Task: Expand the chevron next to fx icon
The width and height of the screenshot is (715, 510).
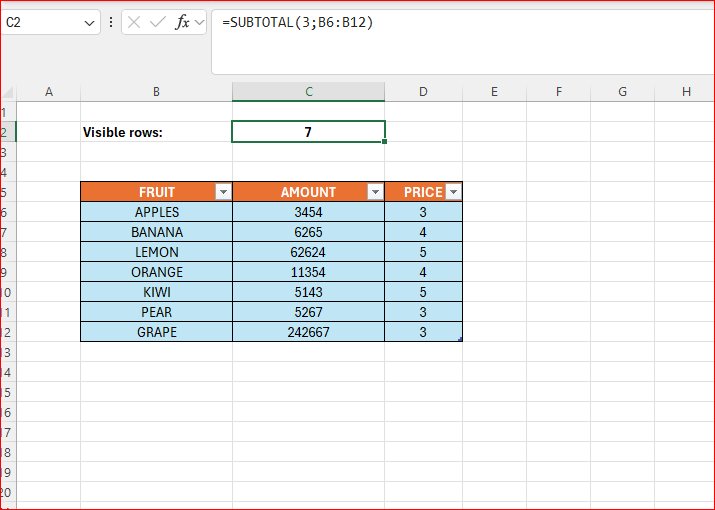Action: point(199,23)
